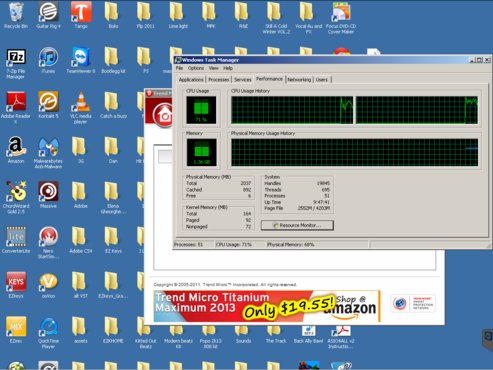Switch to the Networking tab

pyautogui.click(x=299, y=80)
